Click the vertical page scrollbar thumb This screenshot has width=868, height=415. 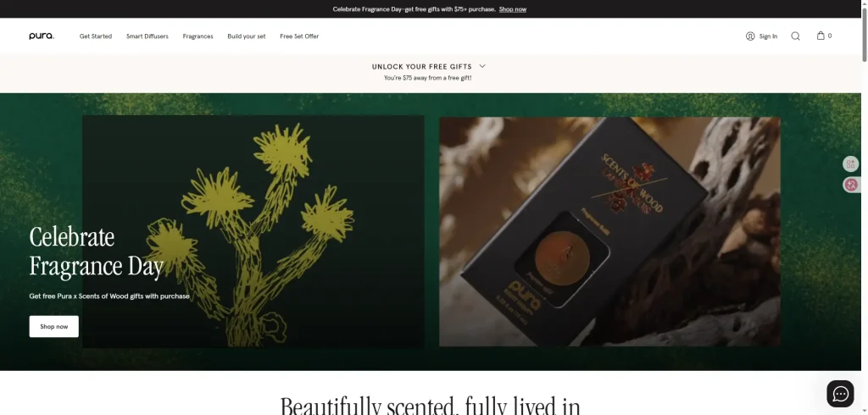(x=864, y=35)
